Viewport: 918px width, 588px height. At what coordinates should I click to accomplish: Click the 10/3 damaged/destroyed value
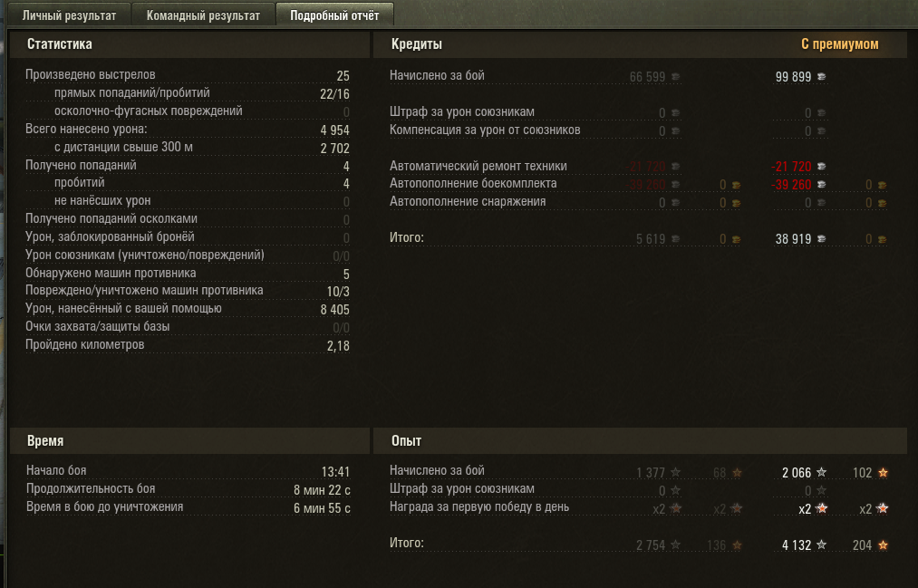[338, 292]
